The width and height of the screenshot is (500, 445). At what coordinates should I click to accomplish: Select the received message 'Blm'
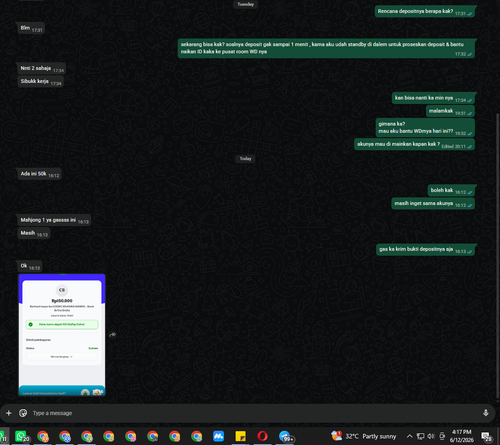31,28
